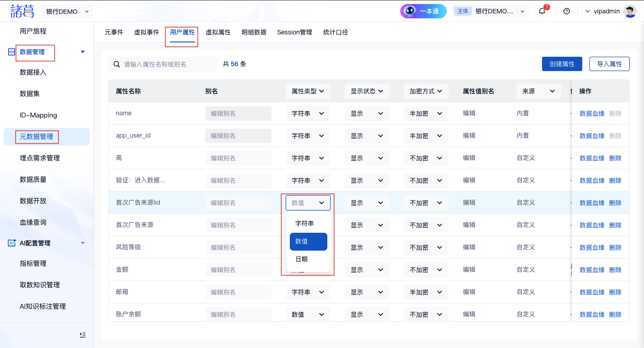Open 加密方式 dropdown for name row

425,113
